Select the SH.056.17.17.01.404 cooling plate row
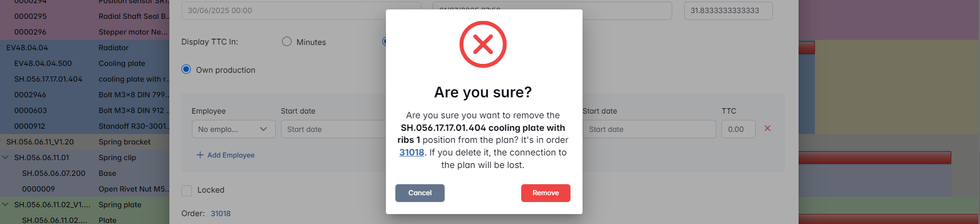Screen dimensions: 980x224 (x=84, y=79)
